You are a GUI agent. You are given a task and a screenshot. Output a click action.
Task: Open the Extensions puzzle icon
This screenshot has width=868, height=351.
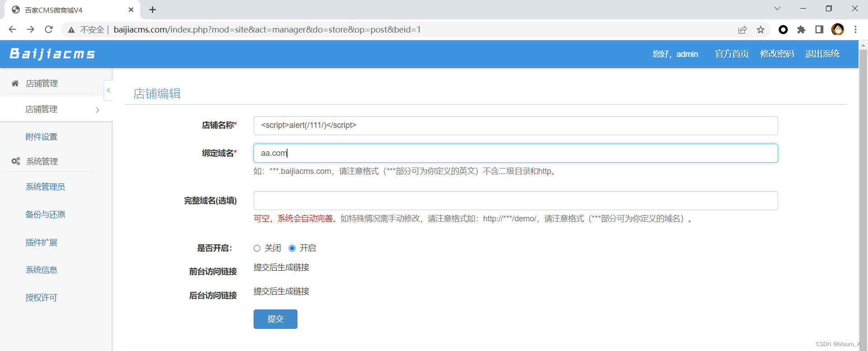pos(801,29)
